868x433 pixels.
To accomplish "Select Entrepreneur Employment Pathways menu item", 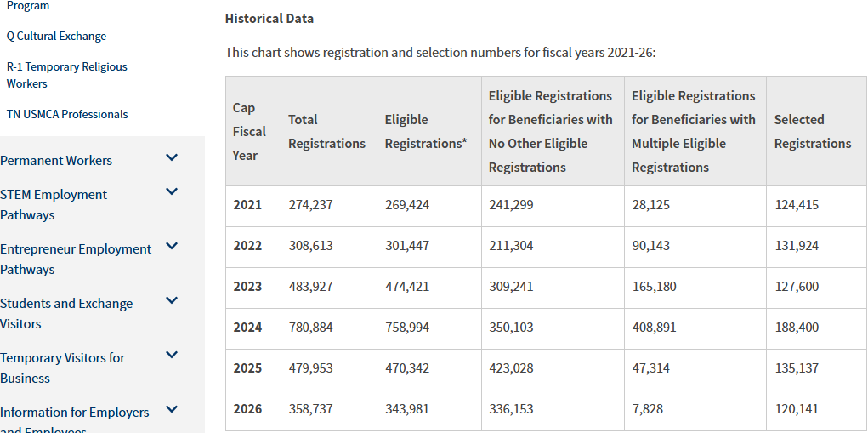I will 76,259.
